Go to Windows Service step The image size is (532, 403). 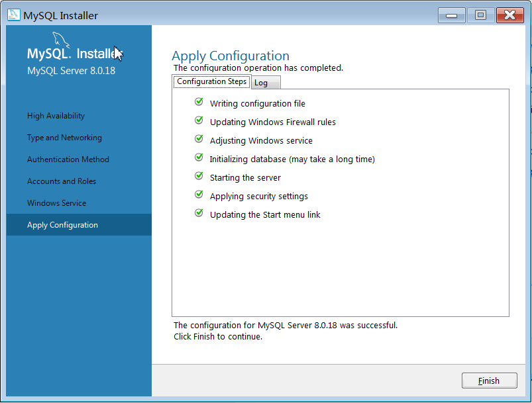click(x=57, y=203)
